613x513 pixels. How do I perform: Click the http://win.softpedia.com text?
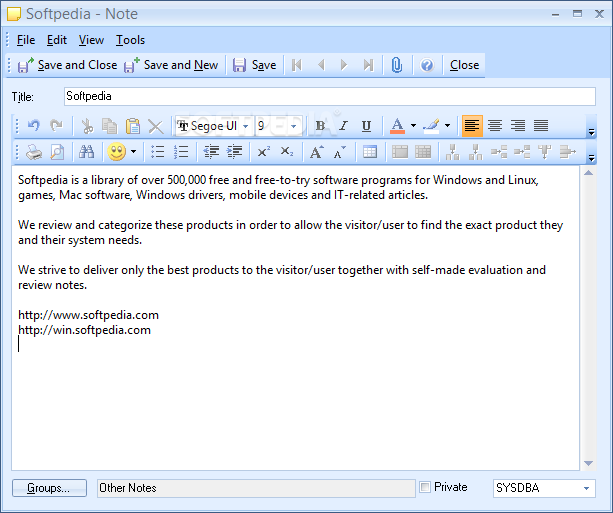[84, 330]
